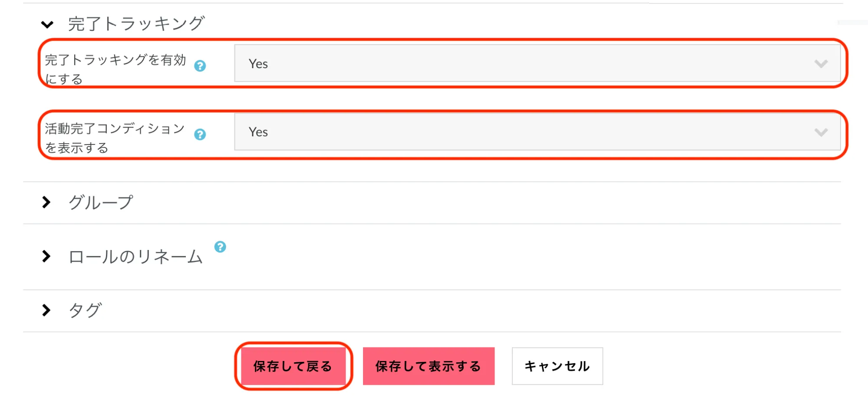Click the 活動完了コンディションを表示する field label
Viewport: 868px width, 397px height.
(x=115, y=138)
